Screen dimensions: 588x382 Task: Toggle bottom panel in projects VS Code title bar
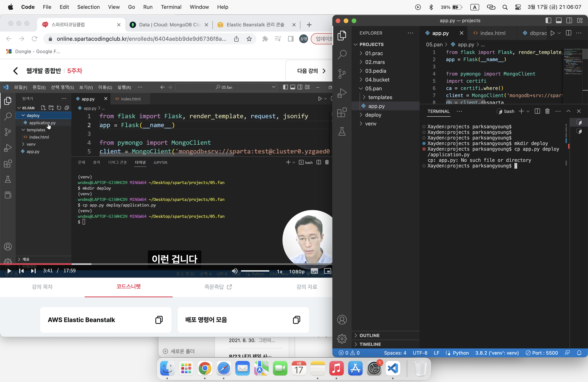click(x=559, y=21)
